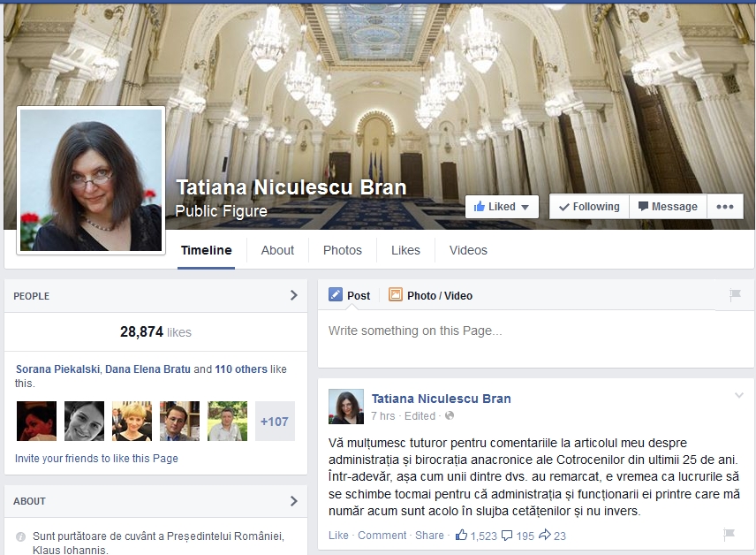The height and width of the screenshot is (555, 756).
Task: Click the flag icon below the post
Action: click(729, 535)
